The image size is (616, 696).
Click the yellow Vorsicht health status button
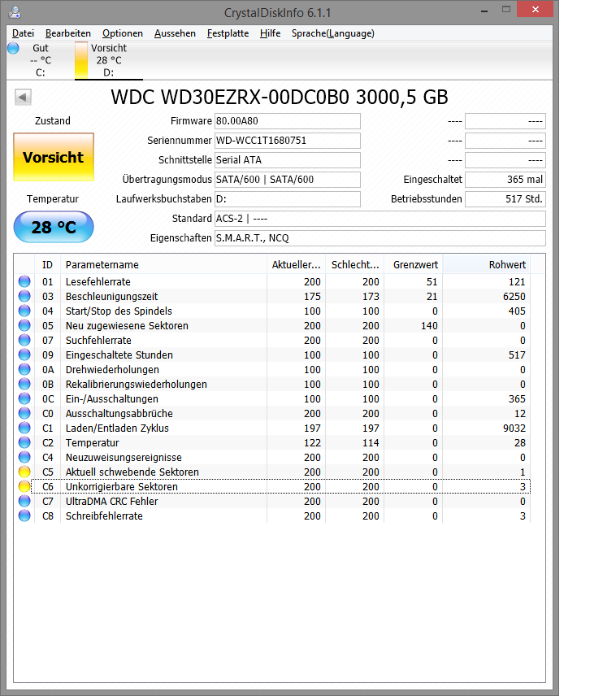click(x=54, y=157)
